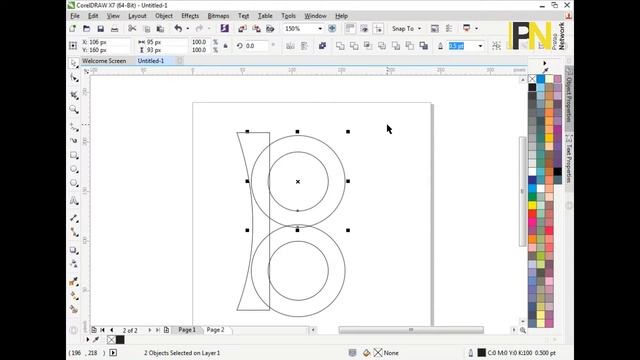
Task: Expand the color palette flyout arrow
Action: pos(544,63)
